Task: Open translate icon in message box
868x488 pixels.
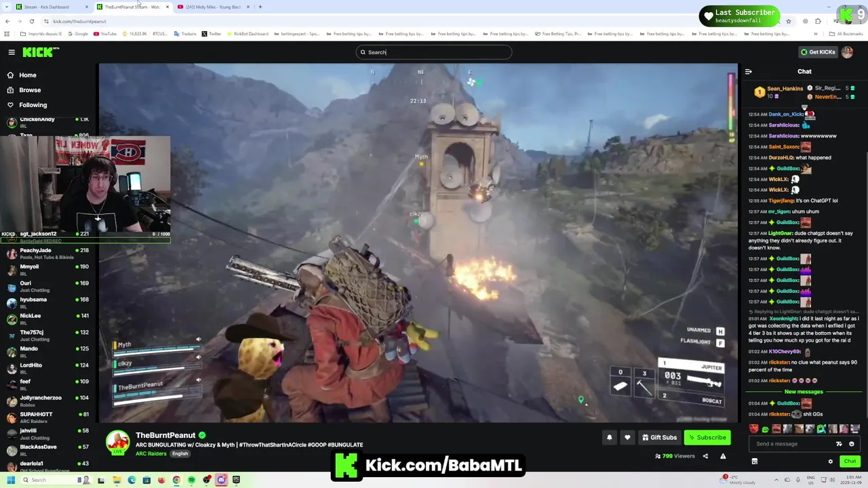Action: 839,444
